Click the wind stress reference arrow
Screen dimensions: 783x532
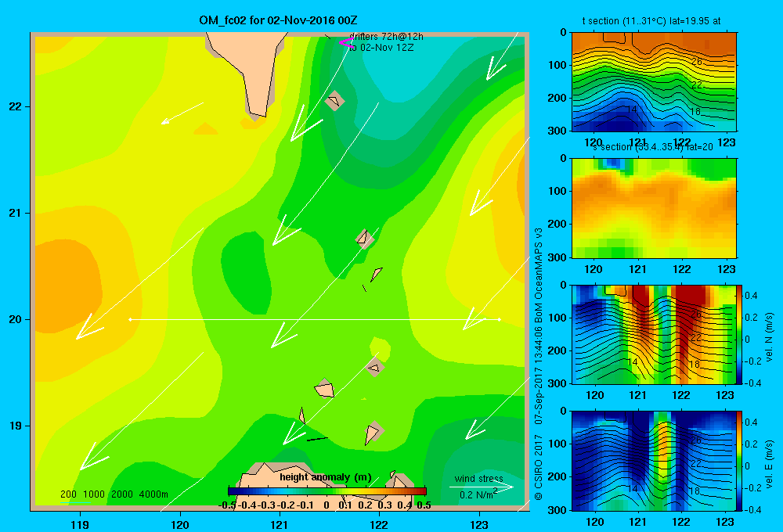click(482, 487)
